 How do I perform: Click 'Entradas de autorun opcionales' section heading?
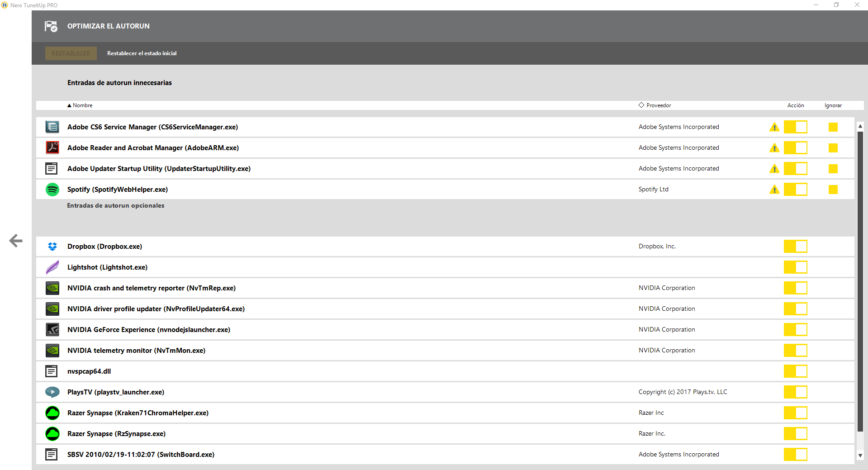[x=116, y=205]
